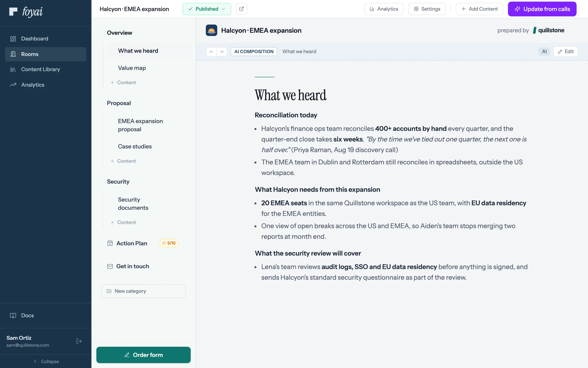The height and width of the screenshot is (368, 588).
Task: Click the Reconciliation today subheading
Action: 286,115
